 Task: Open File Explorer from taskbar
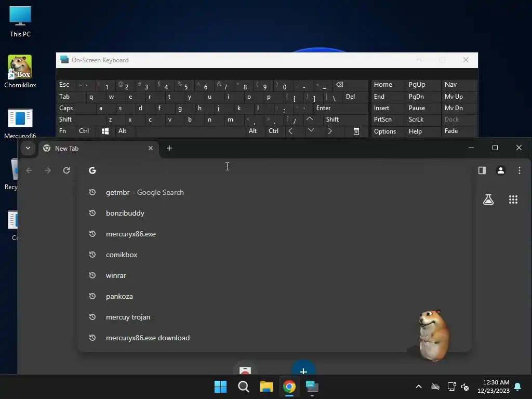267,387
